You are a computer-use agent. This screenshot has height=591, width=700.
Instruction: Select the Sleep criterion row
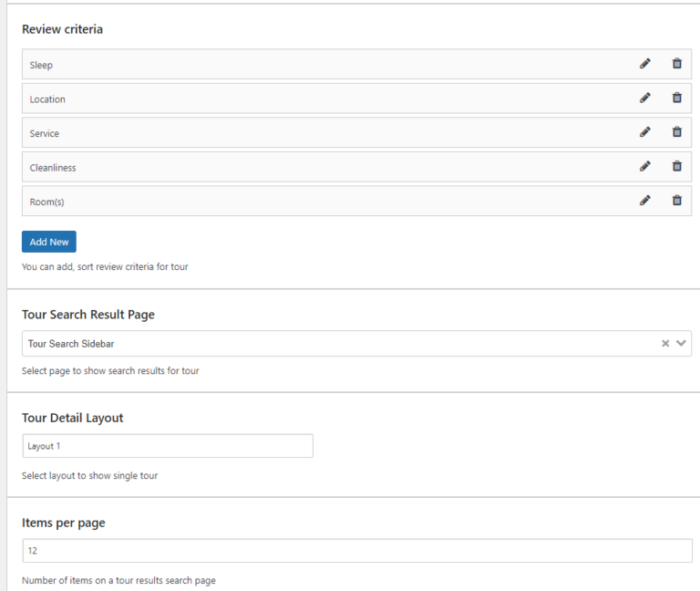tap(356, 65)
